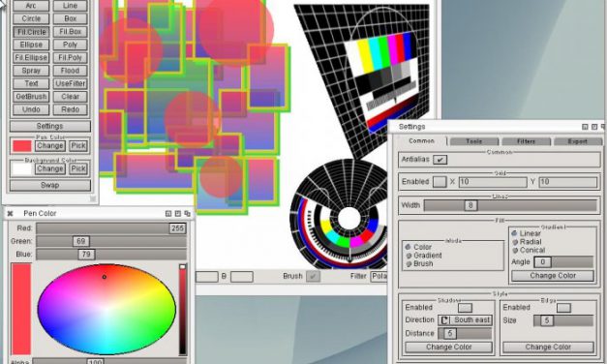The width and height of the screenshot is (607, 364).
Task: Click the iconify gadget of Settings window
Action: click(585, 127)
